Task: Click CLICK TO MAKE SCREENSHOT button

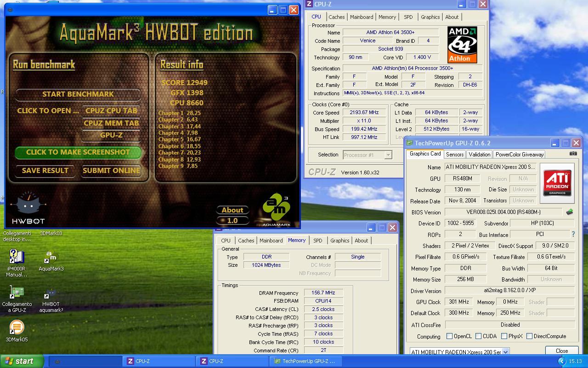Action: pos(78,152)
